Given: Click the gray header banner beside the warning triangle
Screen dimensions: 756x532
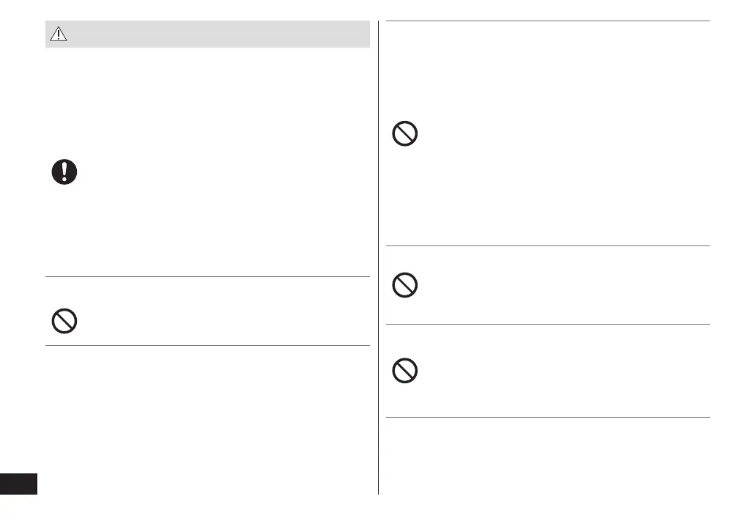Looking at the screenshot, I should 220,34.
